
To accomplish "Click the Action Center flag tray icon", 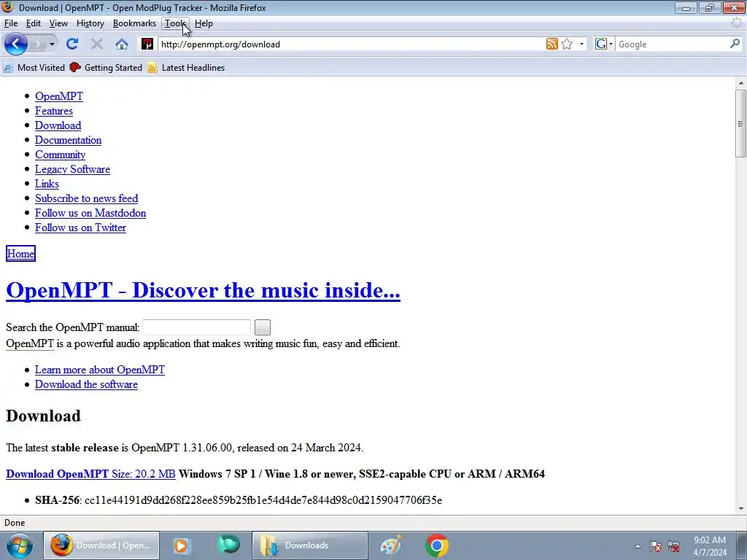I will 656,546.
